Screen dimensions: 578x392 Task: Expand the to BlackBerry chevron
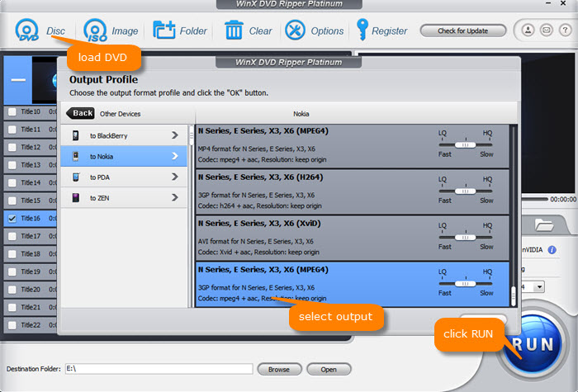(x=175, y=135)
